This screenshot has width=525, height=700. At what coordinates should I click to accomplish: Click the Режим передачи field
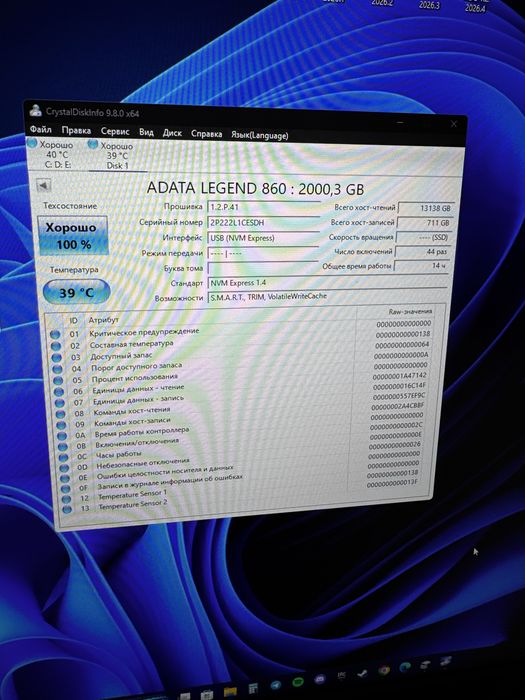coord(263,253)
